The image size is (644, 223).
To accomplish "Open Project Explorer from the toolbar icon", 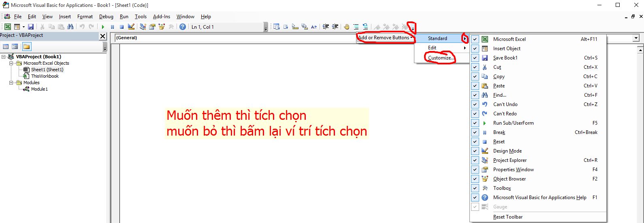I will coord(143,27).
